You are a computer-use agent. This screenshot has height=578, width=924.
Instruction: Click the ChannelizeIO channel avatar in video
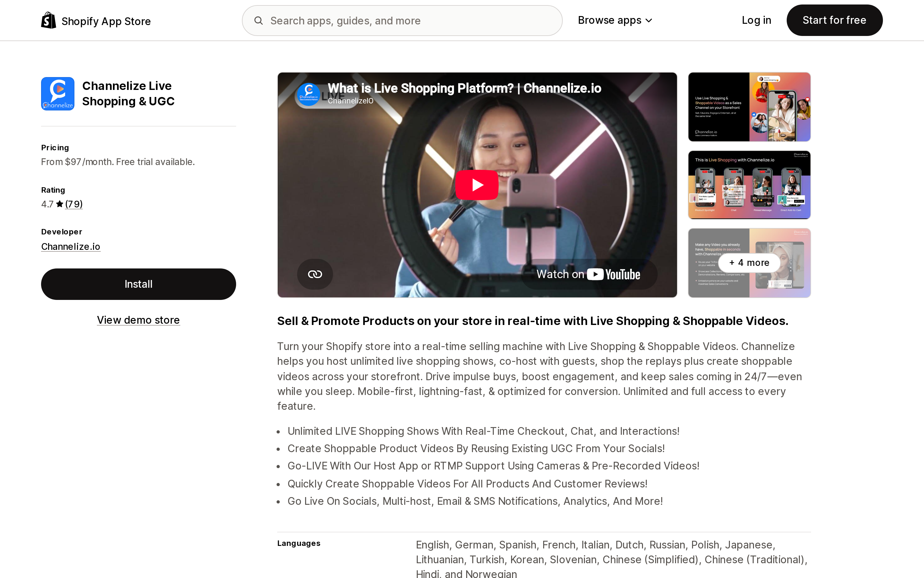coord(309,94)
